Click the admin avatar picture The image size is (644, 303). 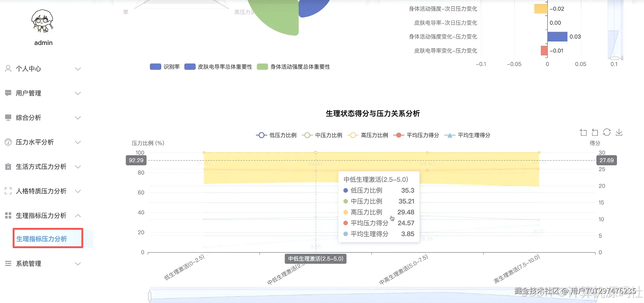[42, 21]
